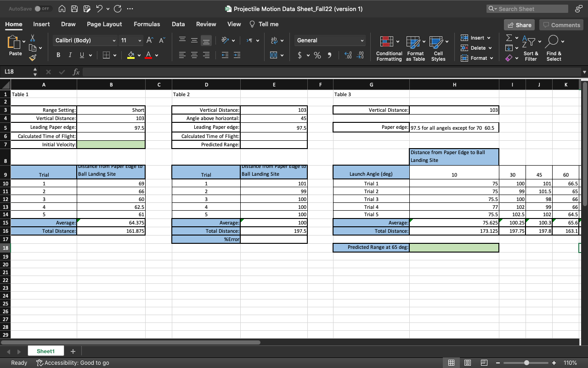Toggle Underline formatting
This screenshot has width=588, height=368.
[x=81, y=55]
